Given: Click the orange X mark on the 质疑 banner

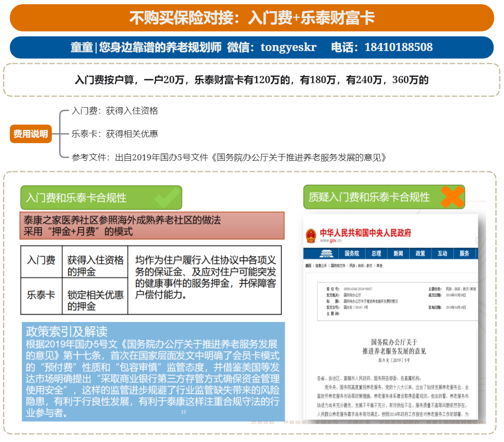Looking at the screenshot, I should 452,197.
